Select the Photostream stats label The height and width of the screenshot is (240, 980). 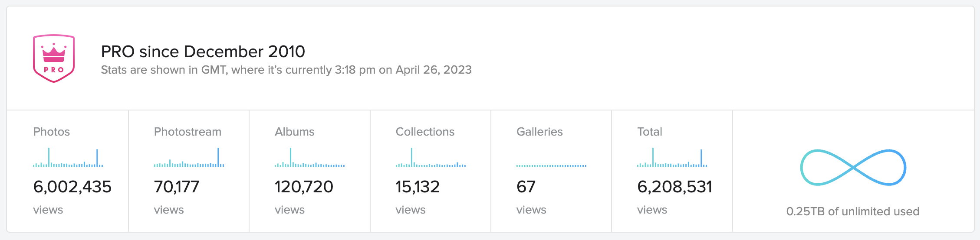click(187, 132)
